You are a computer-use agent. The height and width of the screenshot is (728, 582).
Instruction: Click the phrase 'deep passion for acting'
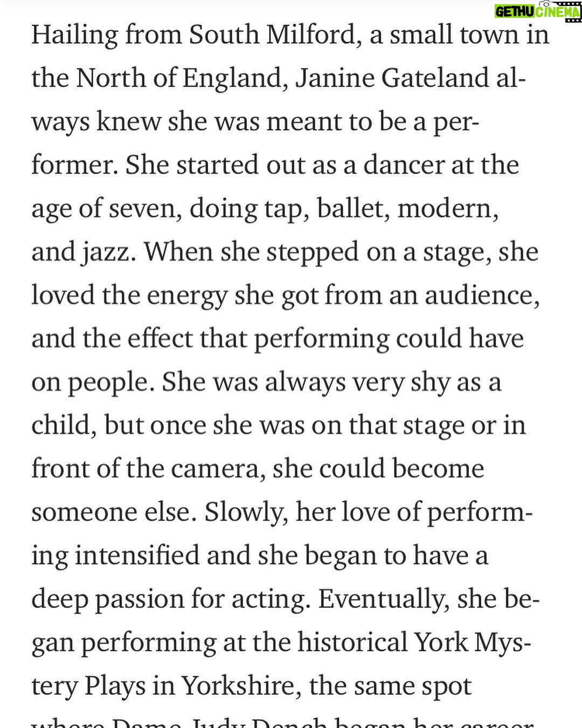pyautogui.click(x=170, y=600)
